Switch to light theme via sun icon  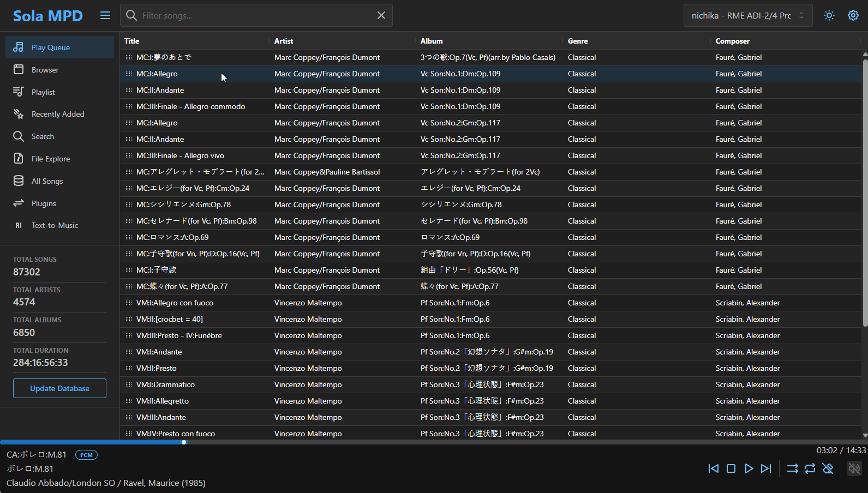coord(829,15)
